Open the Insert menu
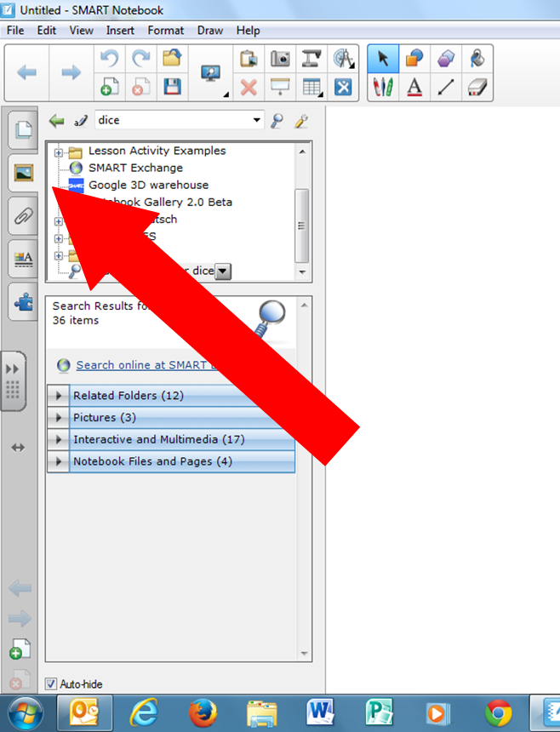 pyautogui.click(x=120, y=31)
